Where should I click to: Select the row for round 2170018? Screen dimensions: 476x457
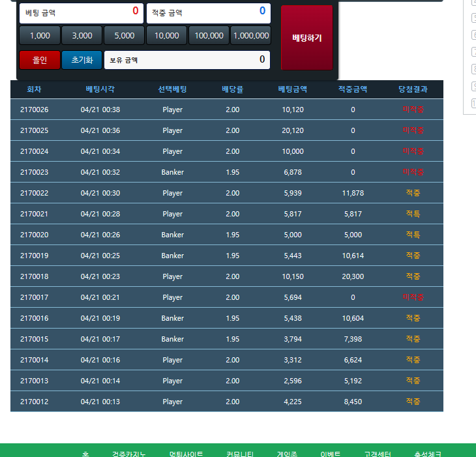34,276
